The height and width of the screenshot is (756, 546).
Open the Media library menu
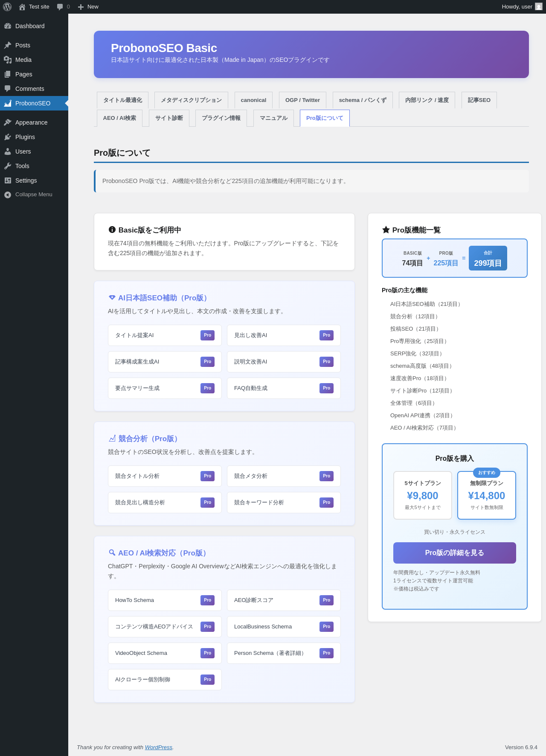23,60
